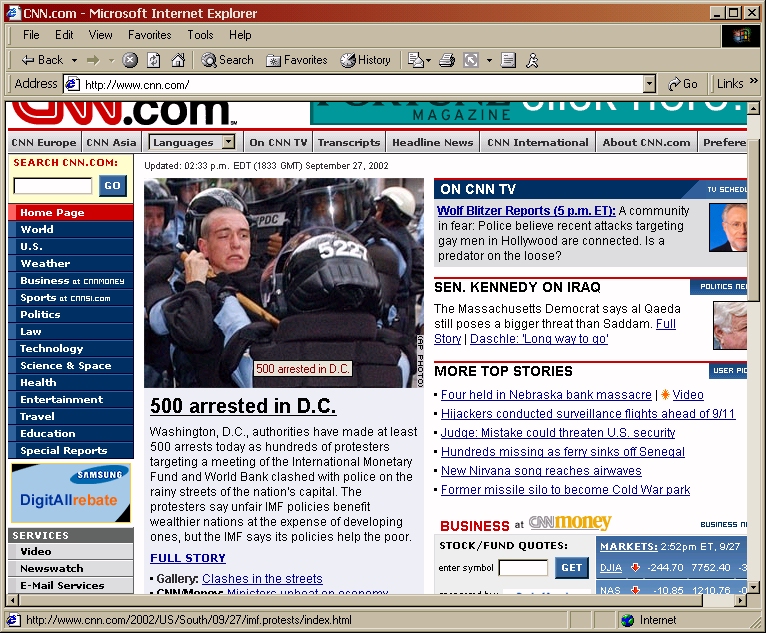Click the vertical scrollbar down arrow

(x=754, y=587)
